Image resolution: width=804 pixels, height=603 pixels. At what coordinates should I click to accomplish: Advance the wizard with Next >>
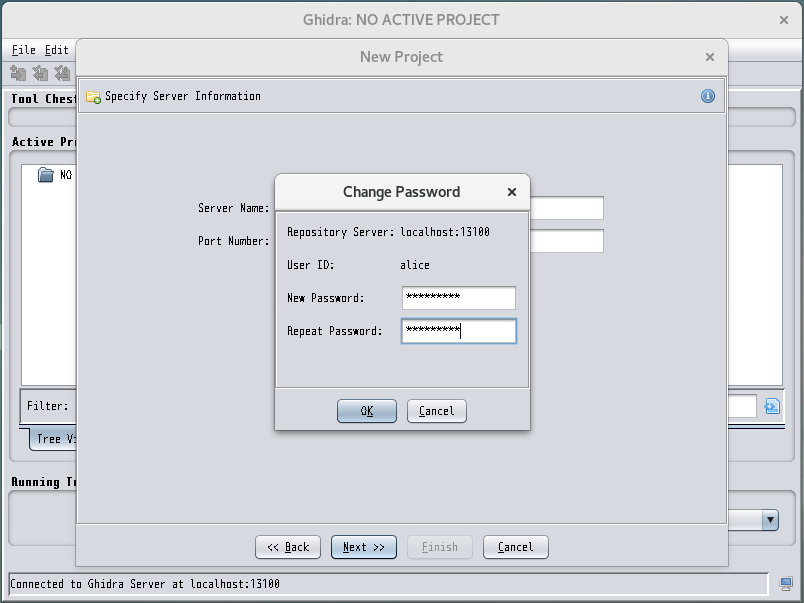364,547
